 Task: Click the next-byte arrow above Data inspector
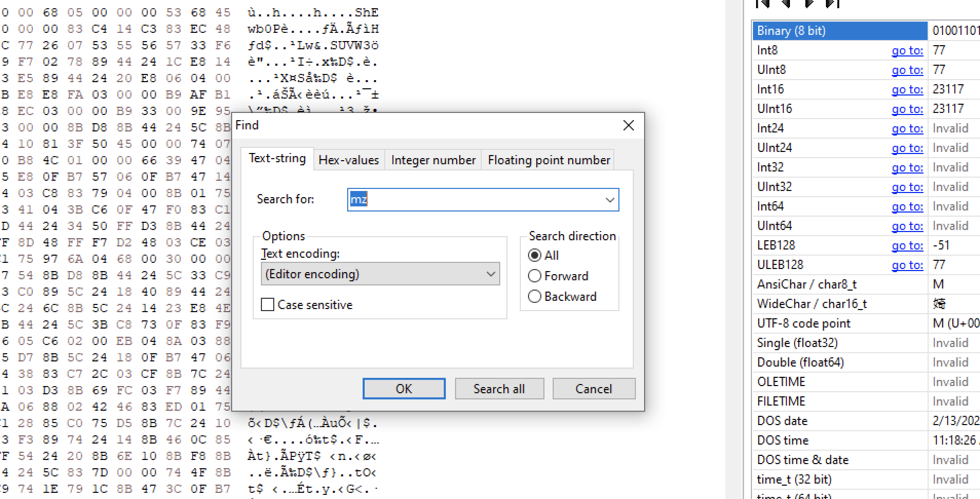click(809, 4)
